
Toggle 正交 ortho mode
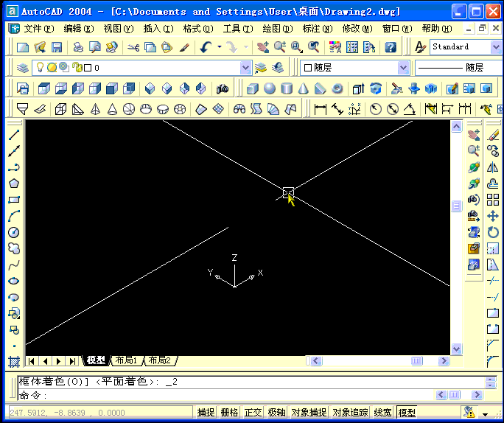click(x=253, y=412)
